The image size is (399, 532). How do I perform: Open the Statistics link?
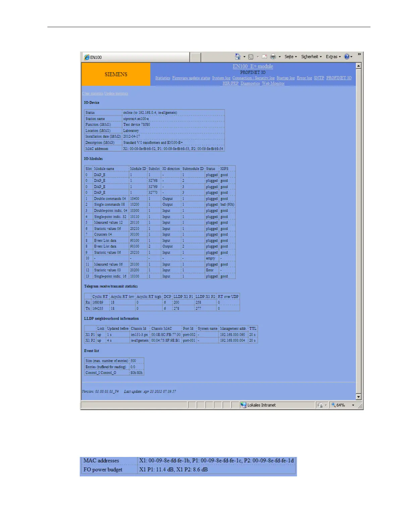pos(163,78)
